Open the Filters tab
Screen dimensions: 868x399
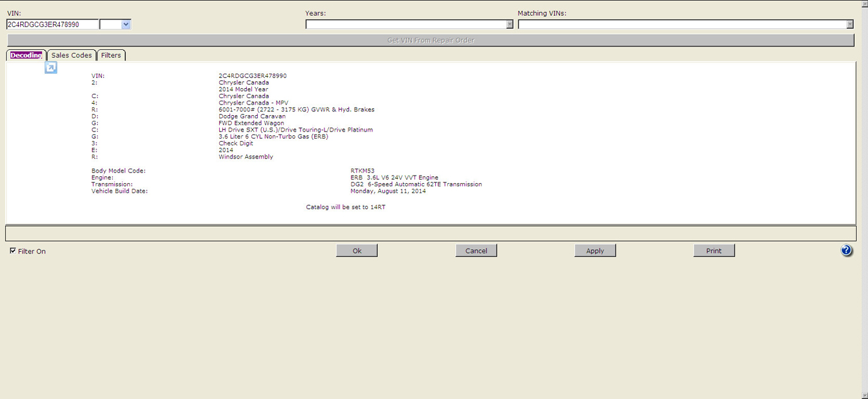point(111,55)
